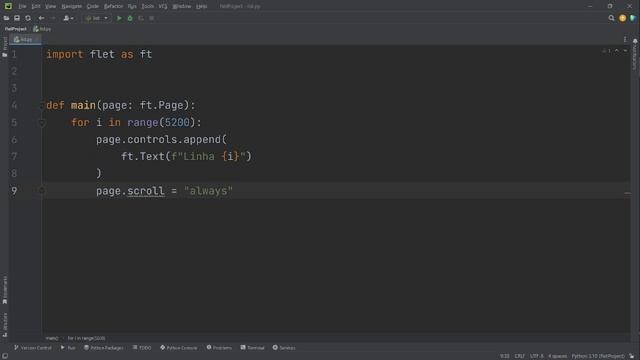Viewport: 640px width, 360px height.
Task: Toggle tool window bars icon in status bar
Action: (x=5, y=356)
